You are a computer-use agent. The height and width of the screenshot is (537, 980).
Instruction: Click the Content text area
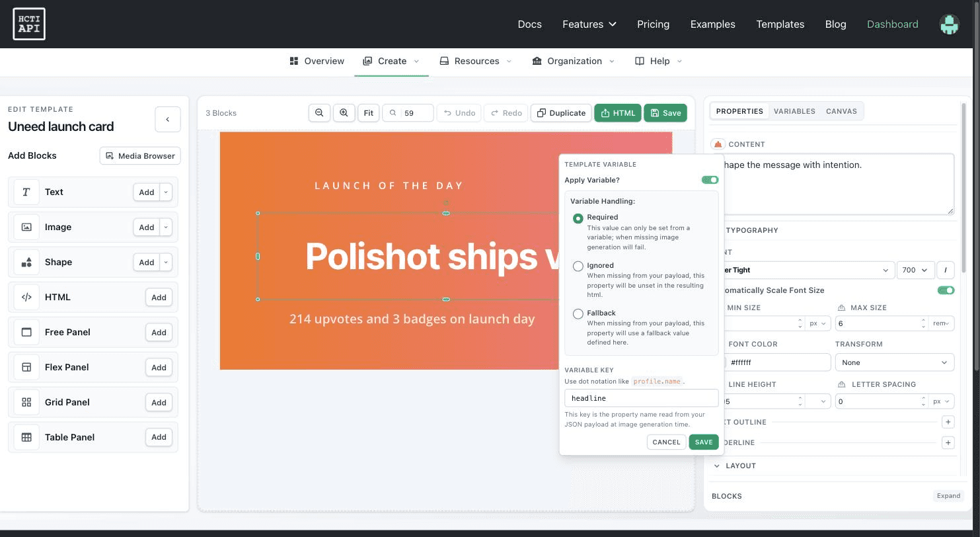click(839, 184)
